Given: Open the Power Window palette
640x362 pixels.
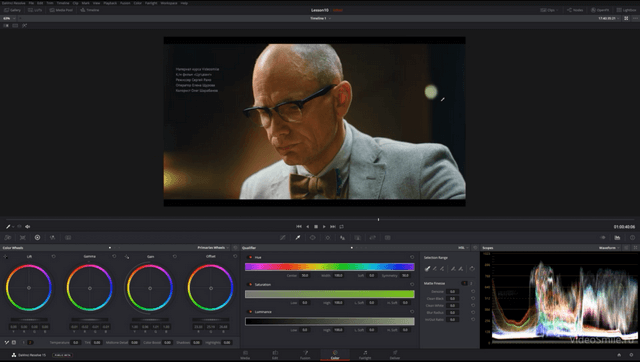Looking at the screenshot, I should tap(313, 238).
